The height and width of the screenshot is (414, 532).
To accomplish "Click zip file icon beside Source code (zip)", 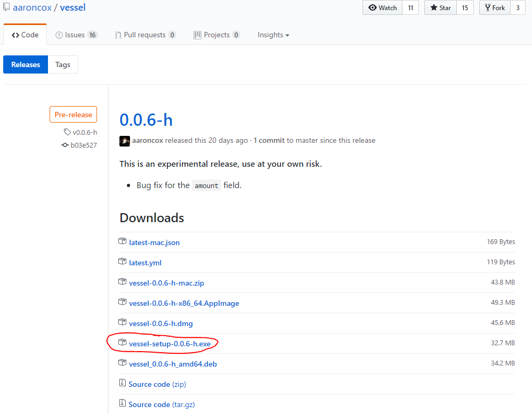I will point(123,383).
